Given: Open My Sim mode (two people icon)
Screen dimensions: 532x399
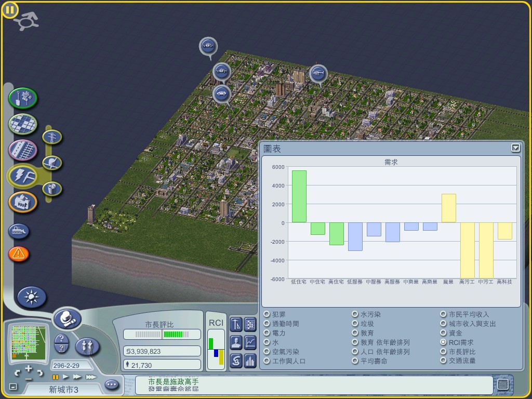Looking at the screenshot, I should [x=87, y=347].
